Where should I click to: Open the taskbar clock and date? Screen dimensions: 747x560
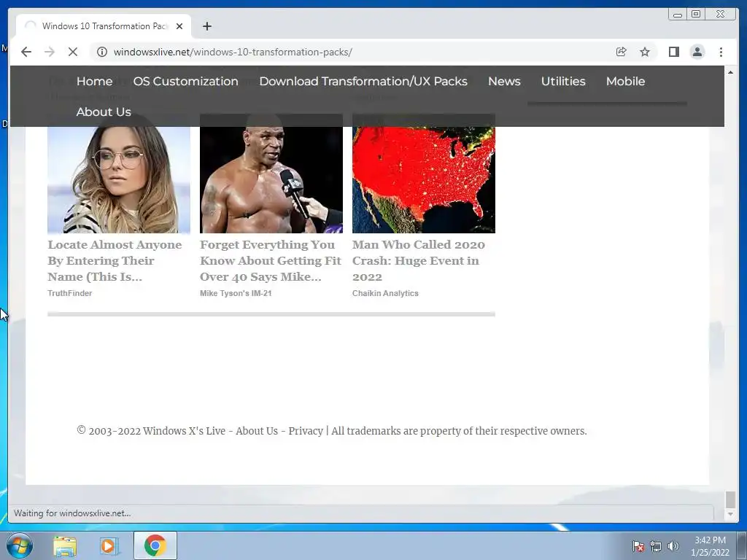tap(710, 546)
